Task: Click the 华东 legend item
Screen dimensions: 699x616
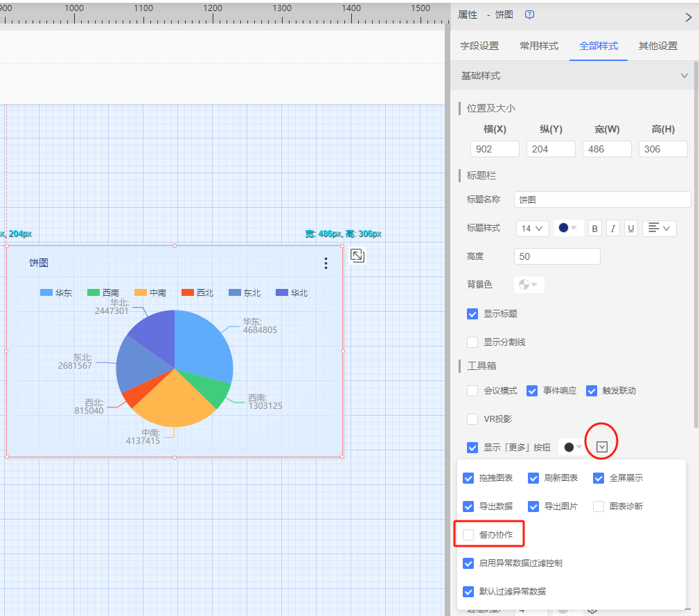Action: tap(56, 293)
